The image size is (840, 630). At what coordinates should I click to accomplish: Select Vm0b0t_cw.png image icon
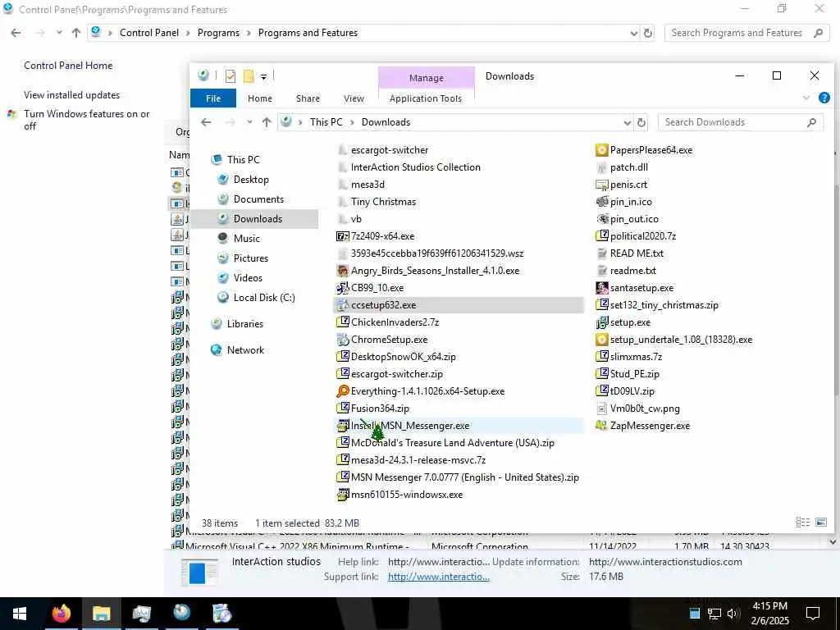(601, 409)
